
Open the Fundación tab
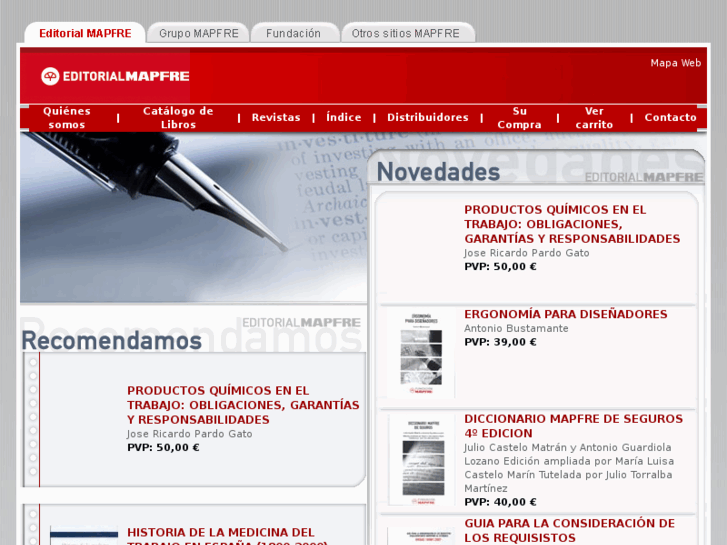pyautogui.click(x=293, y=33)
